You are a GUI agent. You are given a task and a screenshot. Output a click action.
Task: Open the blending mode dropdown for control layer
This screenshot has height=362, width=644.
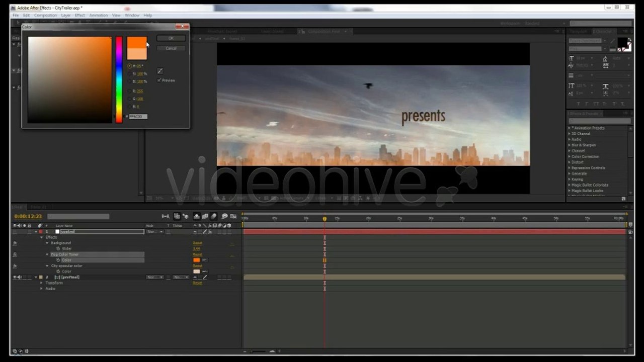[154, 232]
